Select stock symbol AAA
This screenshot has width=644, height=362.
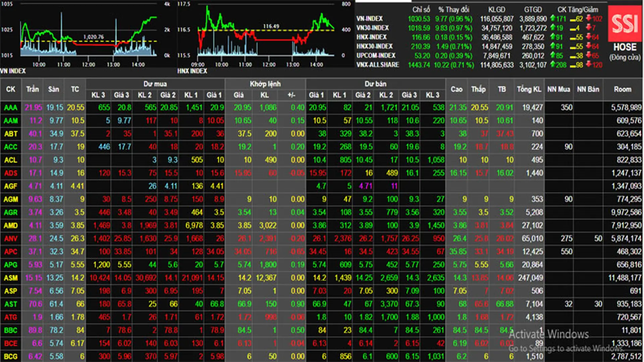click(x=10, y=108)
